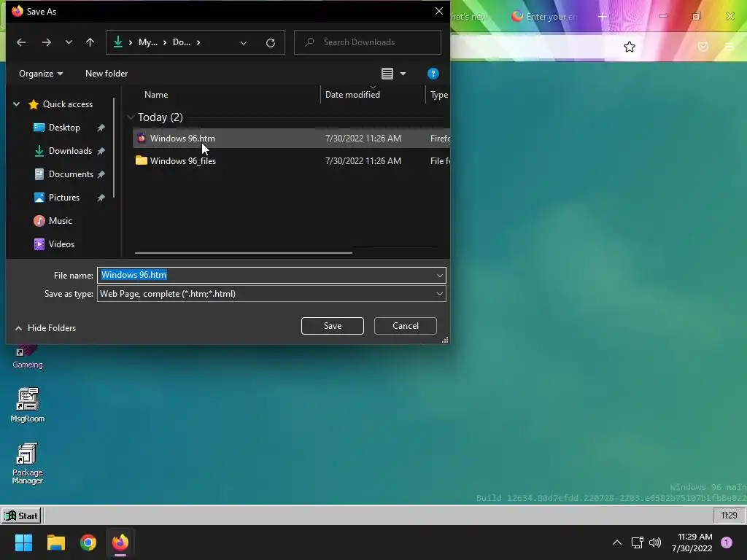Go back using the Save As back arrow
The image size is (747, 560).
point(21,42)
